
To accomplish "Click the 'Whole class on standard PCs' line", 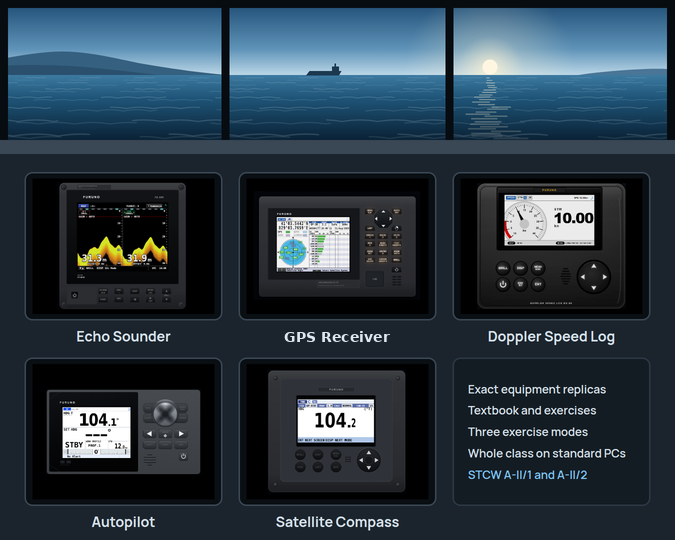I will tap(547, 453).
